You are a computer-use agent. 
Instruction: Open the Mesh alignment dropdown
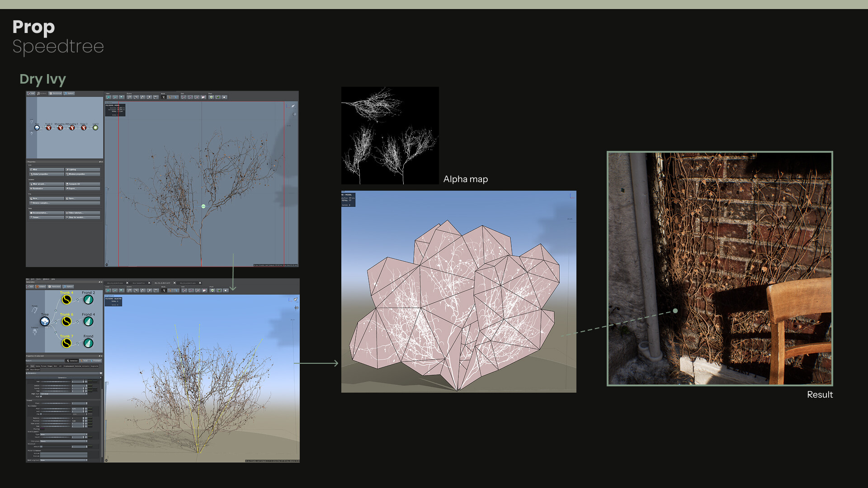[64, 460]
